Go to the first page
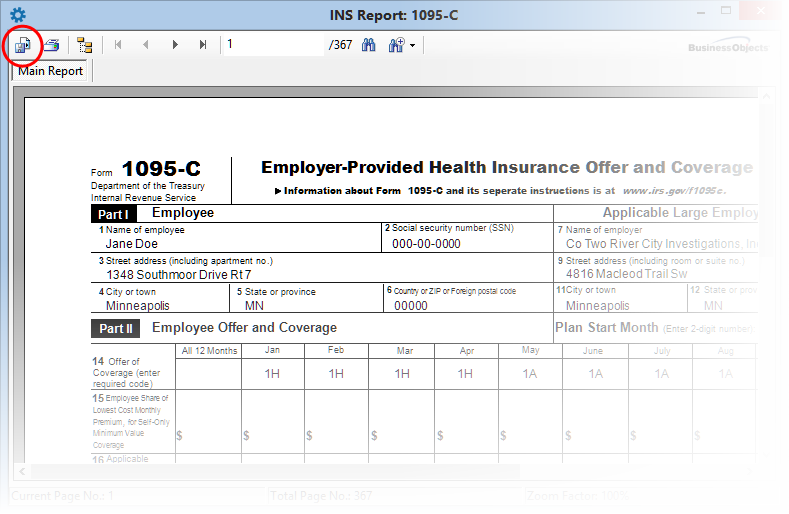 pyautogui.click(x=118, y=45)
